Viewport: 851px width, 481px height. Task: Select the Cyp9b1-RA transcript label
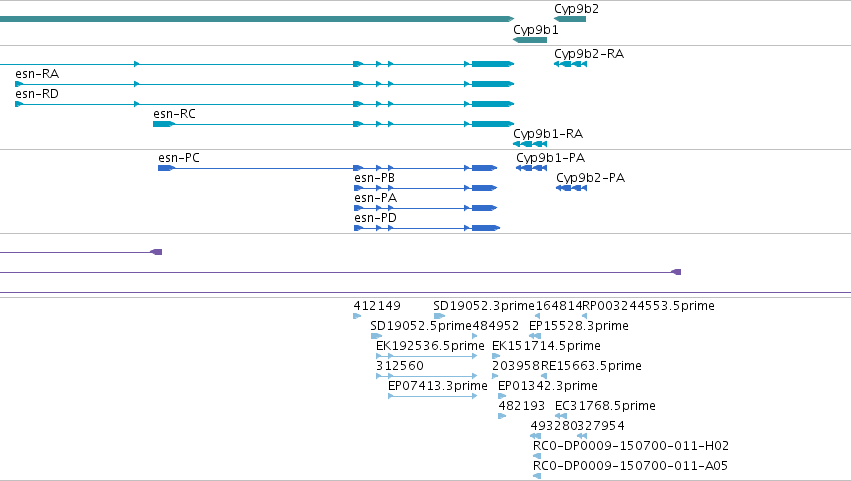(x=548, y=134)
